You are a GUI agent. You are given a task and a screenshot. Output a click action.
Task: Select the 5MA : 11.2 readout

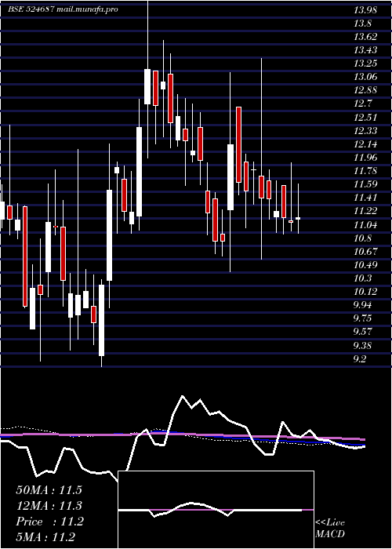tap(45, 536)
